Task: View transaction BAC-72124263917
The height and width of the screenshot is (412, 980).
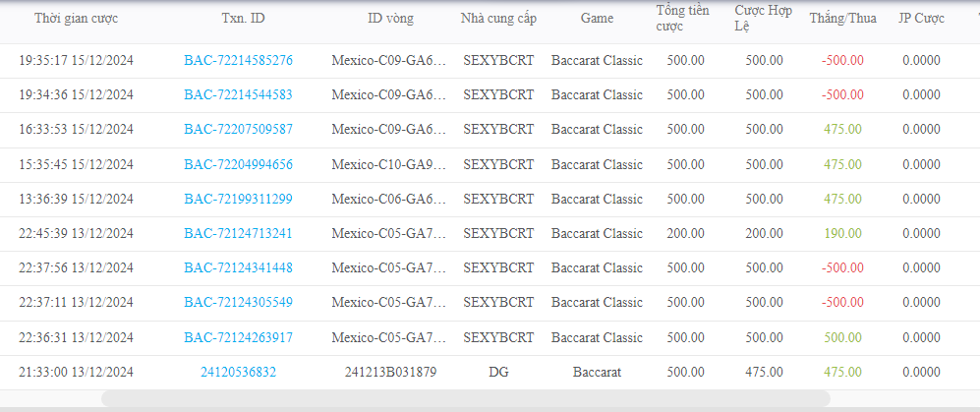Action: tap(238, 337)
